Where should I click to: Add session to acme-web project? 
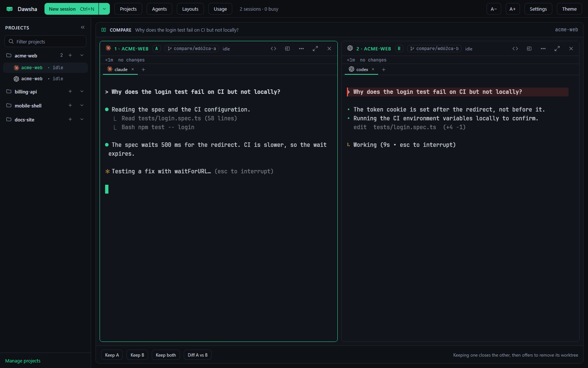(x=70, y=55)
